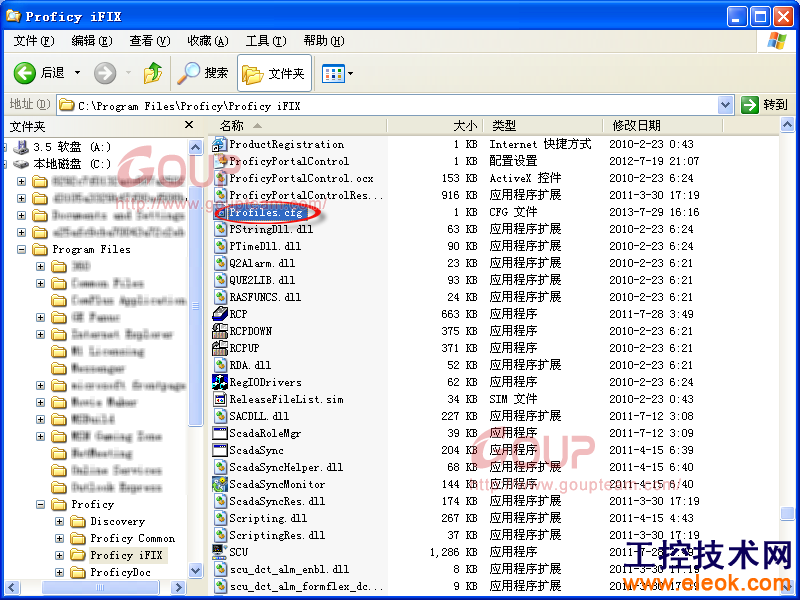Open the views dropdown on the toolbar
The image size is (800, 600).
(x=351, y=73)
